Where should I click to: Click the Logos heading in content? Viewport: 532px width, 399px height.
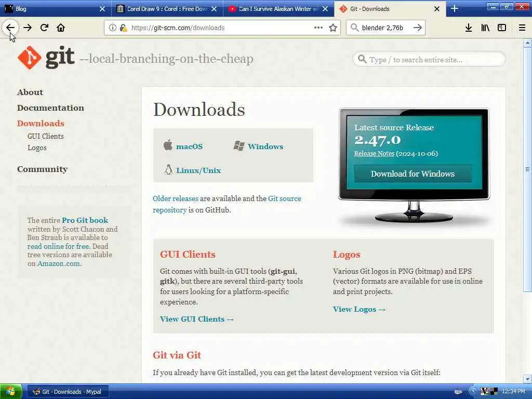click(347, 255)
